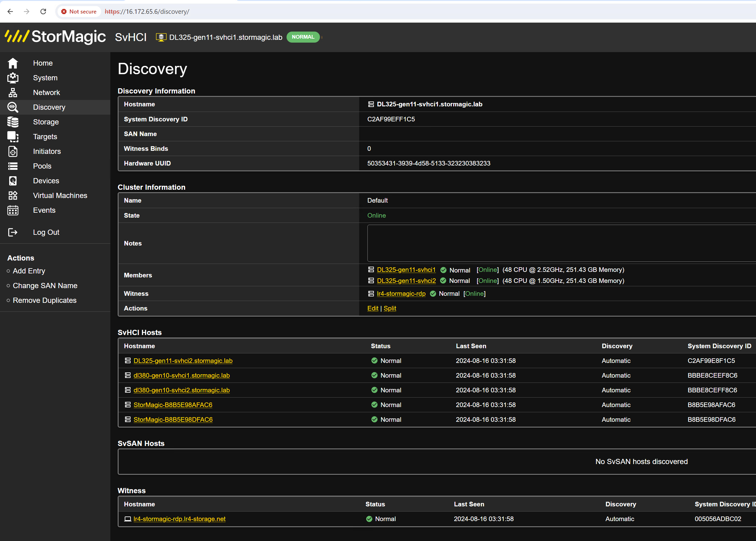This screenshot has height=541, width=756.
Task: Click the Discovery magnifier-eye icon
Action: (x=13, y=107)
